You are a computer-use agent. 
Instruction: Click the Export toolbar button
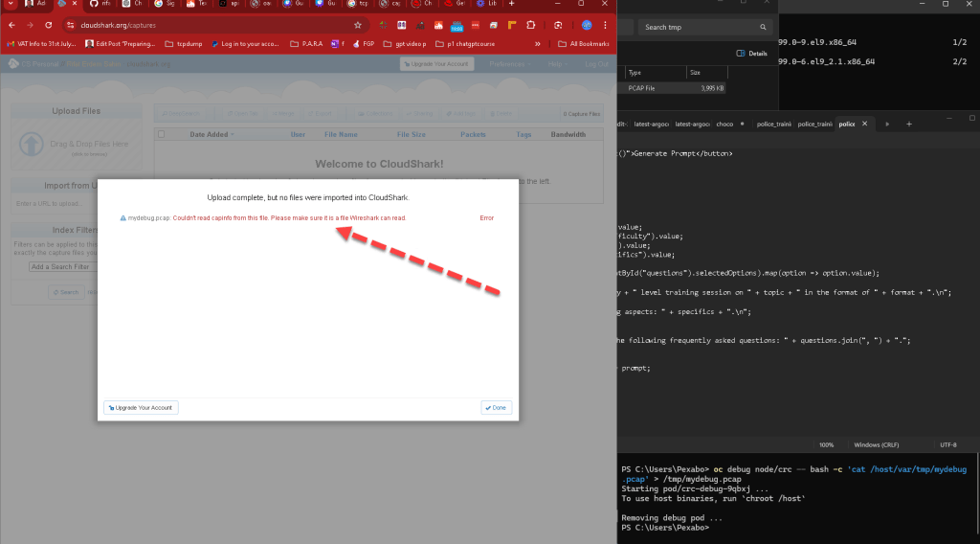[x=320, y=114]
